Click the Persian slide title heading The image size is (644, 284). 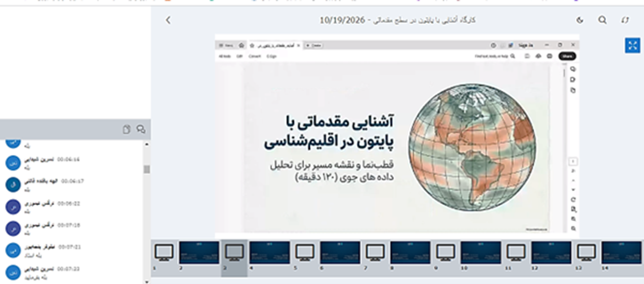coord(329,131)
